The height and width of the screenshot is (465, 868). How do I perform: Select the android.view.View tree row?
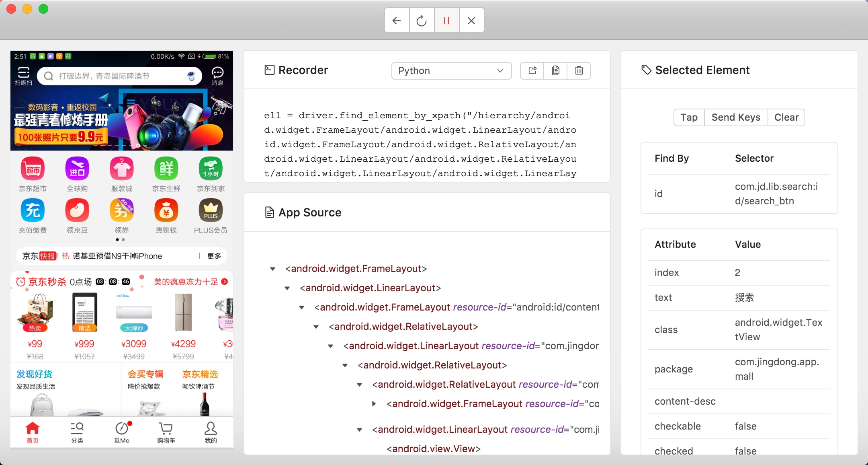(x=434, y=449)
